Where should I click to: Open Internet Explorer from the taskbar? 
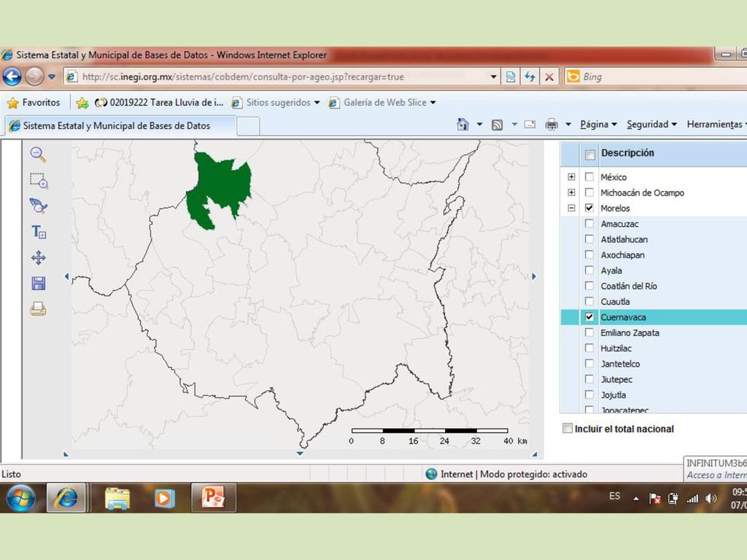click(x=66, y=498)
